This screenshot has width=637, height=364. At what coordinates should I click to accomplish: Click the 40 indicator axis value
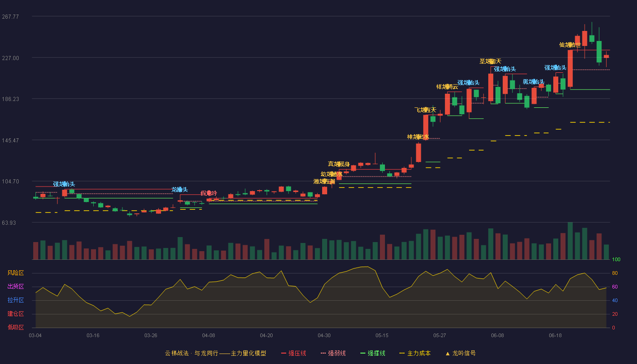pyautogui.click(x=614, y=300)
